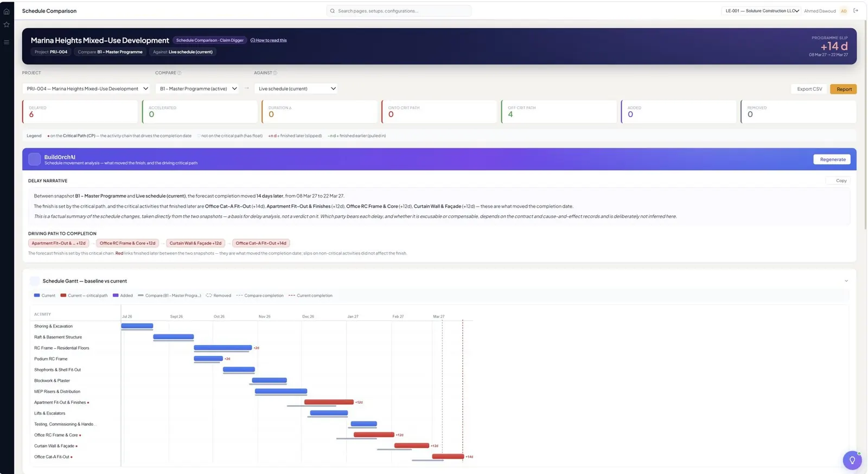Click the Regenerate button
868x474 pixels.
click(x=832, y=159)
